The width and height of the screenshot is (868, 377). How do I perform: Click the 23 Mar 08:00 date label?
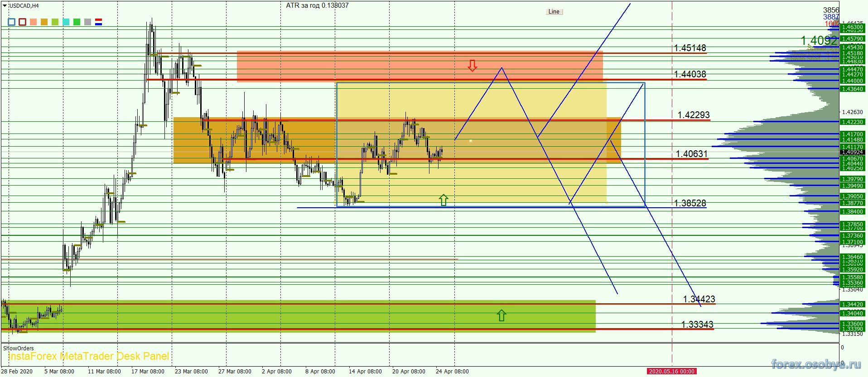click(x=191, y=372)
